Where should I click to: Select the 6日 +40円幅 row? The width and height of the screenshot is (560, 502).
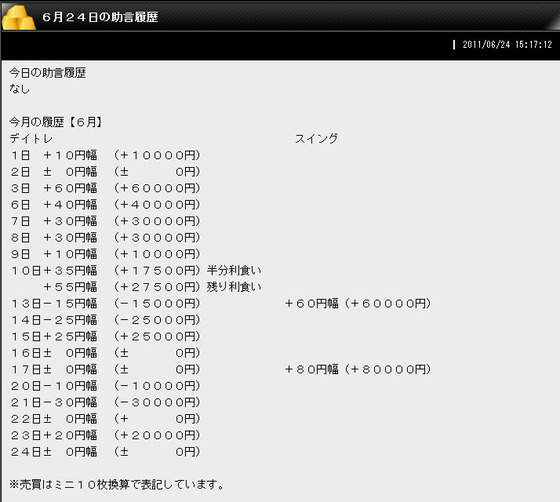tap(105, 205)
